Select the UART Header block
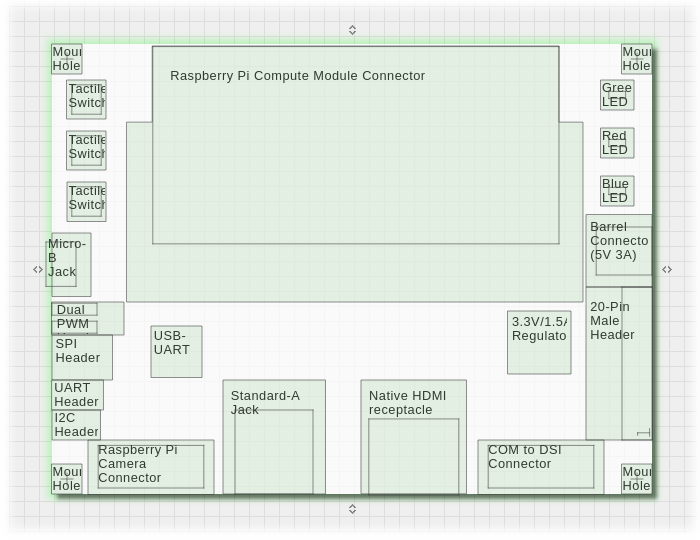This screenshot has width=700, height=540. [78, 395]
